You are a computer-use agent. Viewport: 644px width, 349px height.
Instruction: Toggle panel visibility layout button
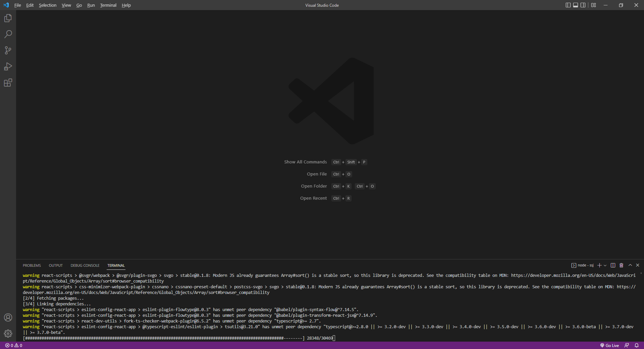tap(576, 5)
